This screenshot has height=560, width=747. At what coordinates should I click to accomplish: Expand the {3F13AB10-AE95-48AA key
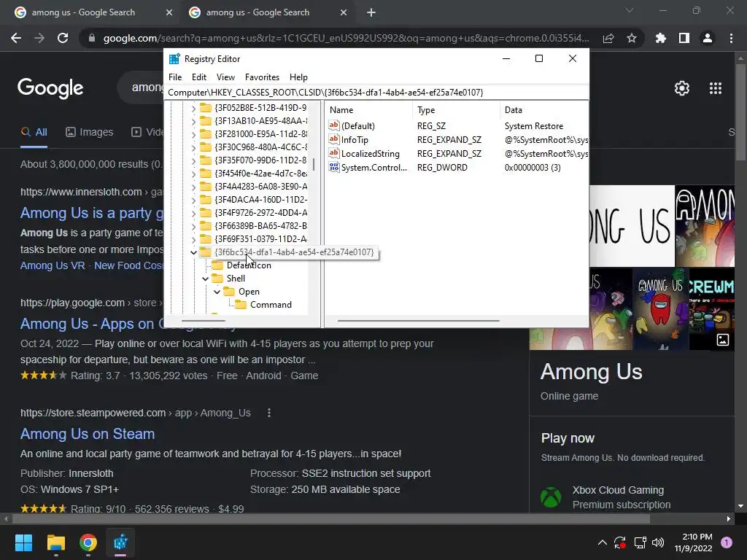coord(193,122)
